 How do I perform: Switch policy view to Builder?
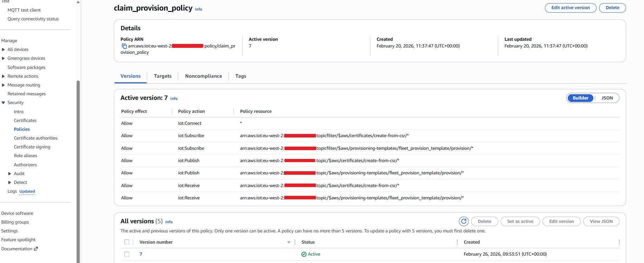[x=580, y=98]
